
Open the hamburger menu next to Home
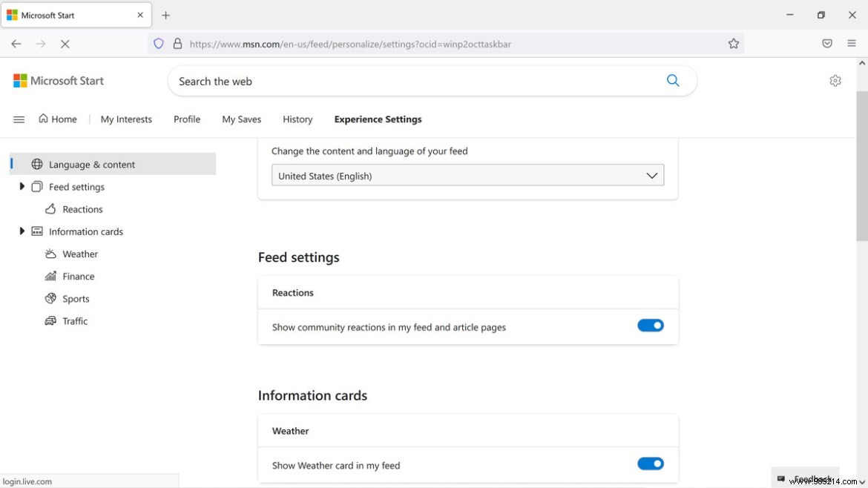(x=19, y=119)
